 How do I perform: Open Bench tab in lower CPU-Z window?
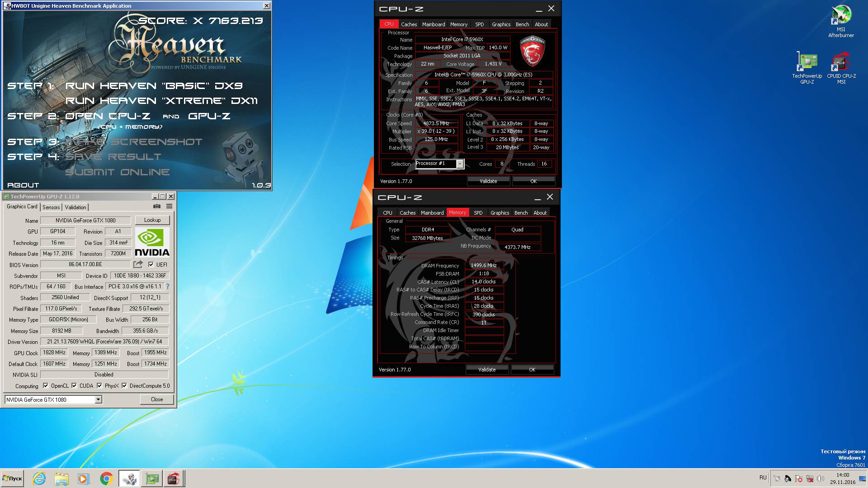[x=521, y=213]
